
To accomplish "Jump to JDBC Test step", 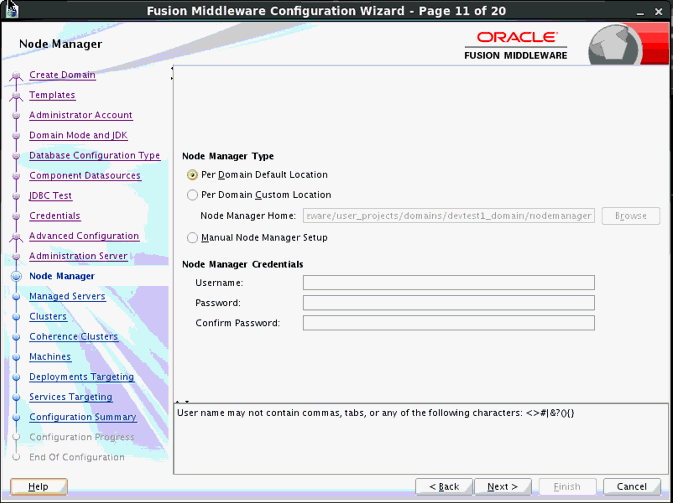I will (x=51, y=196).
